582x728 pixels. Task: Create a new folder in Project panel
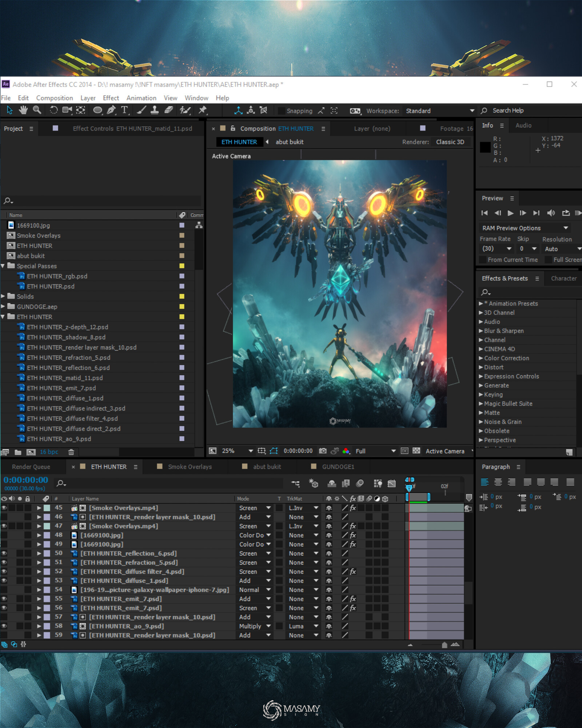pyautogui.click(x=18, y=452)
